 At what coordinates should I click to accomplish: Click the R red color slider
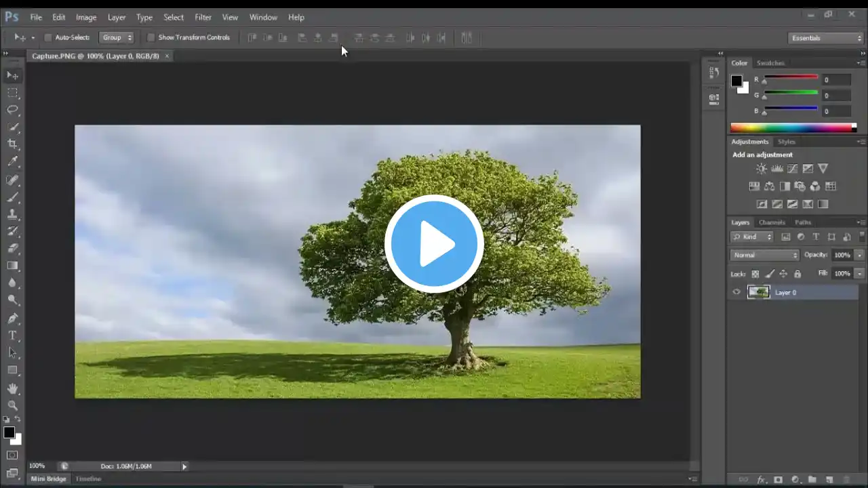(x=791, y=79)
